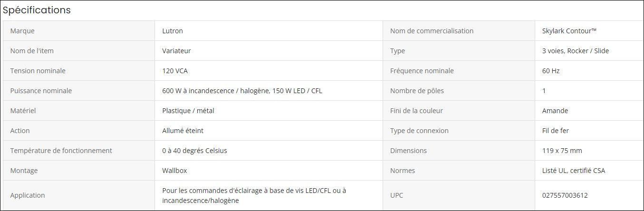
Task: Click the Température de fonctionnement label
Action: [x=61, y=151]
